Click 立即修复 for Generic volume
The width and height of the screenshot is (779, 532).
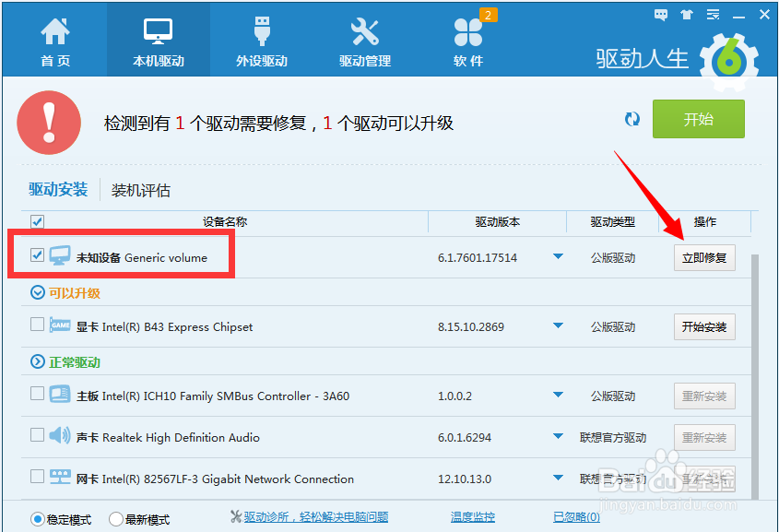tap(704, 258)
